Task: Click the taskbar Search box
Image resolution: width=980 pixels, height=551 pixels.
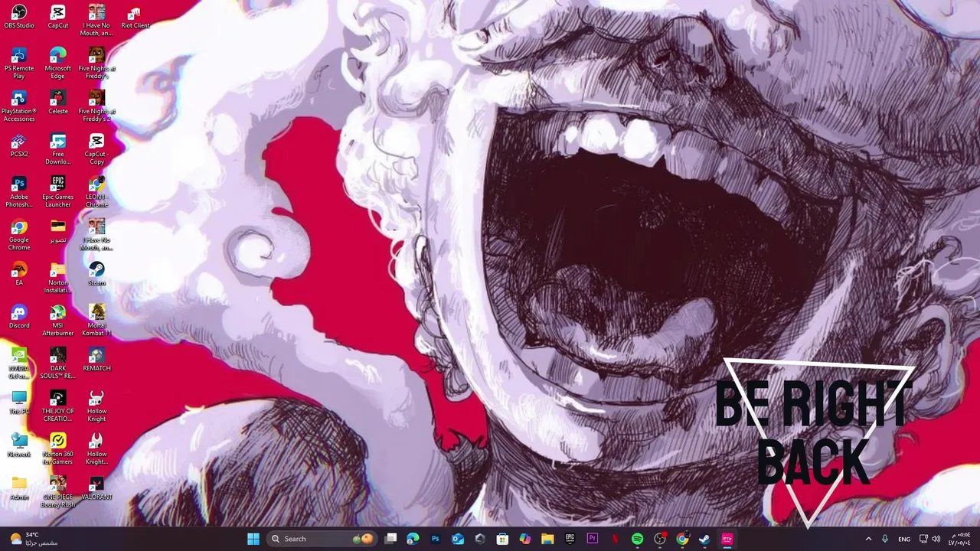Action: pyautogui.click(x=322, y=539)
